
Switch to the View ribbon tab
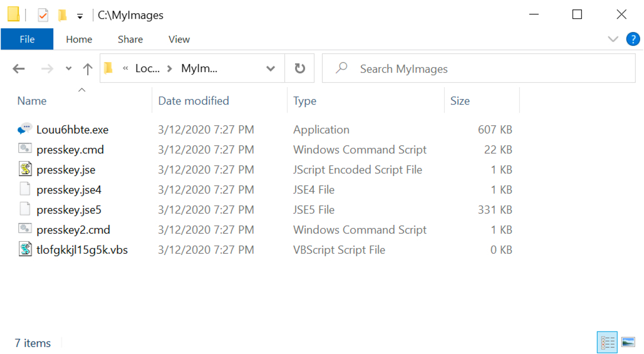tap(179, 39)
